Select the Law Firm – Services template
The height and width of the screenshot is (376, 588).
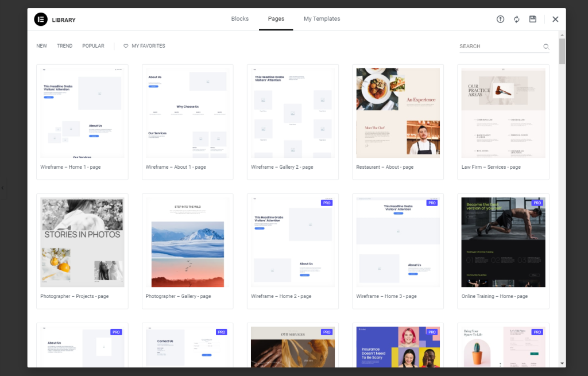(503, 113)
